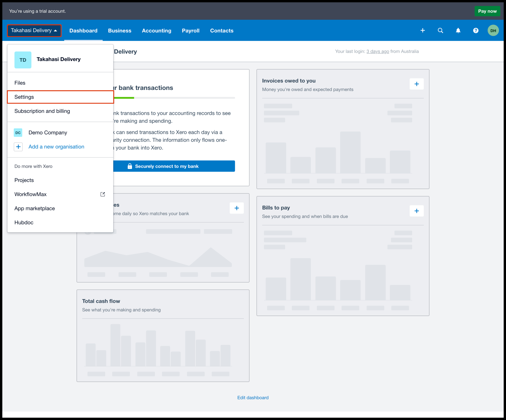Add new invoice with Invoices owed plus button
Screen dimensions: 506x420
coord(416,84)
